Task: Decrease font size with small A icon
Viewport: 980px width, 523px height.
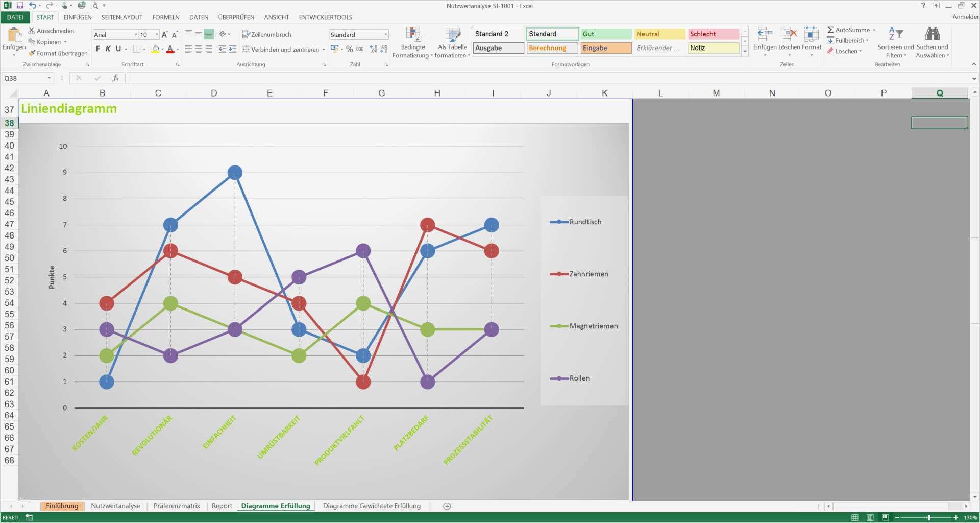Action: click(175, 35)
